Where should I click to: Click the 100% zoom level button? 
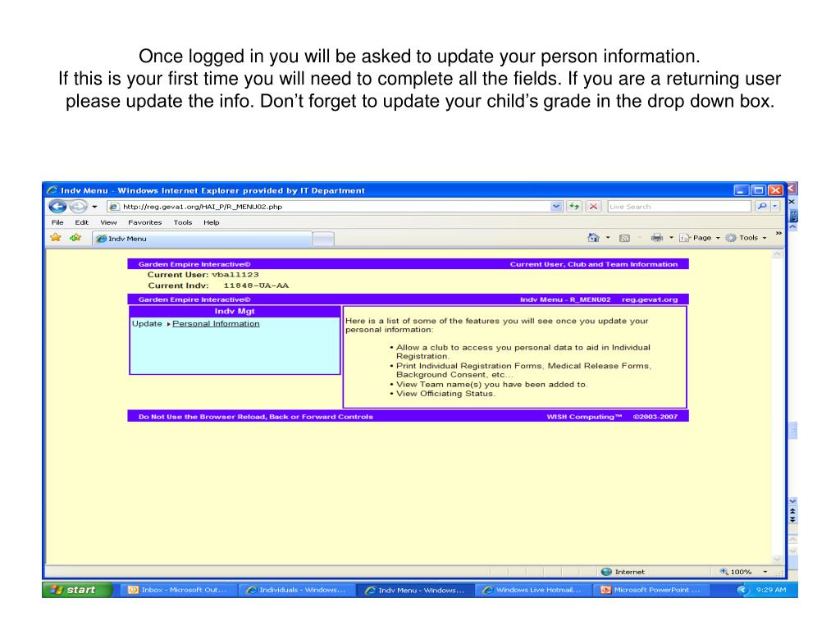tap(736, 572)
